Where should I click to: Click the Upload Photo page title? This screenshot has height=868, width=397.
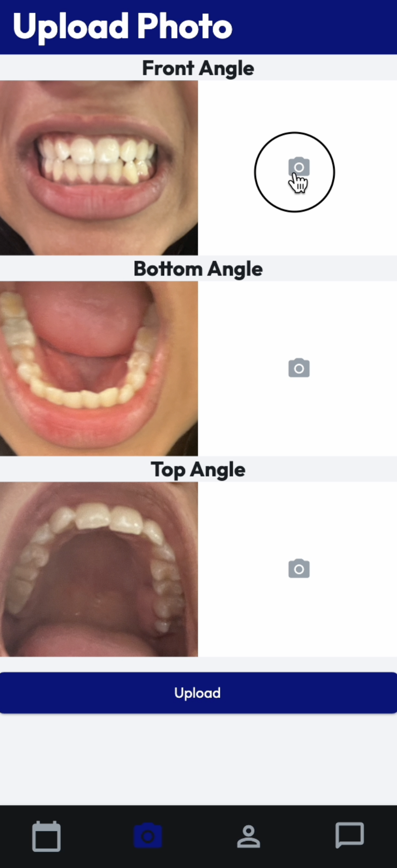coord(123,27)
